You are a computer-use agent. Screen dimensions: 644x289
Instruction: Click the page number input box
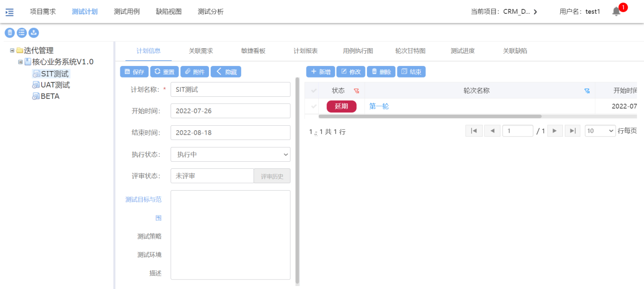coord(518,131)
